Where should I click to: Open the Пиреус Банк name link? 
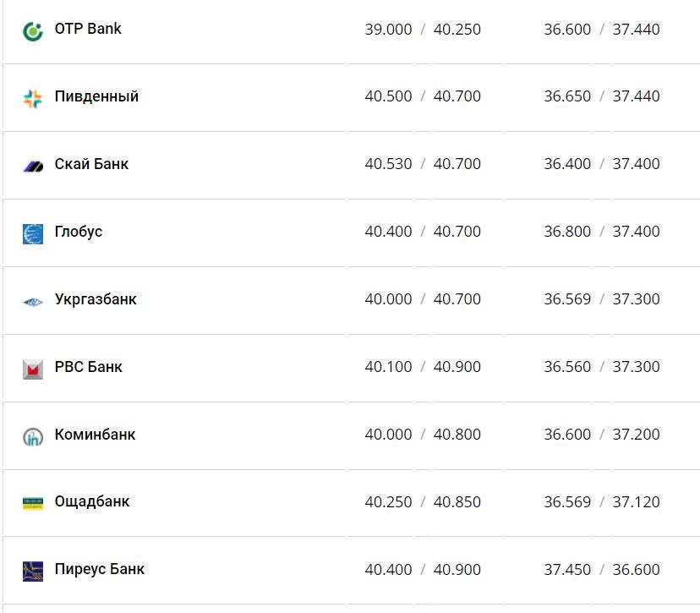click(x=100, y=569)
